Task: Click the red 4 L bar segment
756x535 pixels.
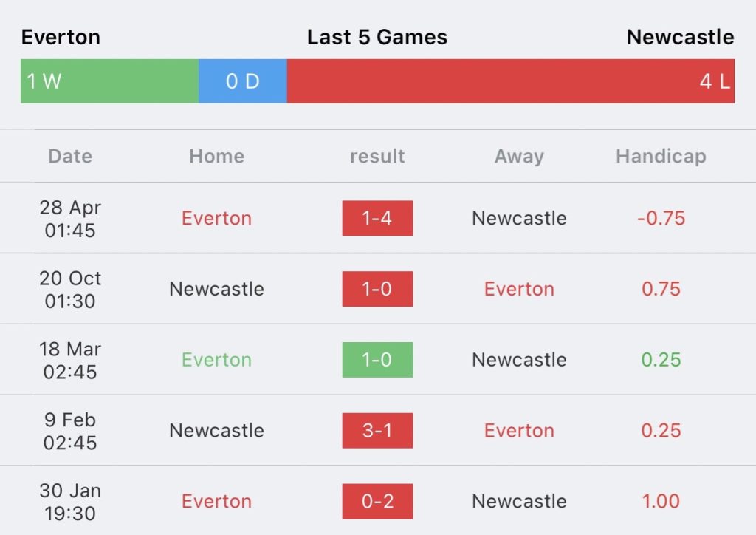Action: [511, 81]
